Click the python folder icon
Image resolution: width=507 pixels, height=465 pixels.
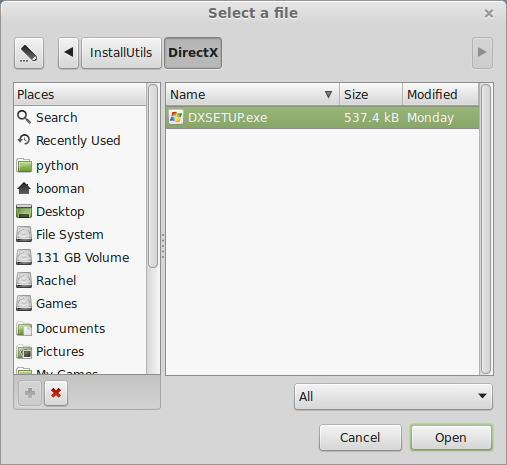[24, 165]
